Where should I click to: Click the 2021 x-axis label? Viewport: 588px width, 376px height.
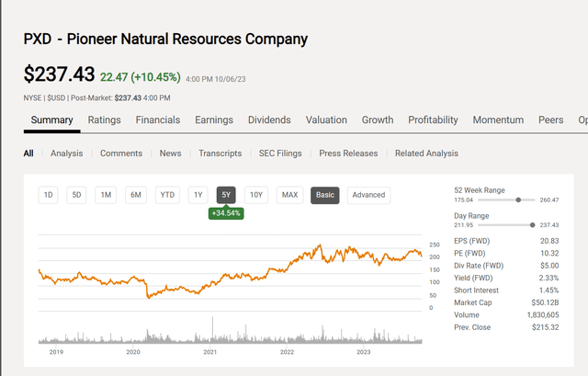[210, 352]
